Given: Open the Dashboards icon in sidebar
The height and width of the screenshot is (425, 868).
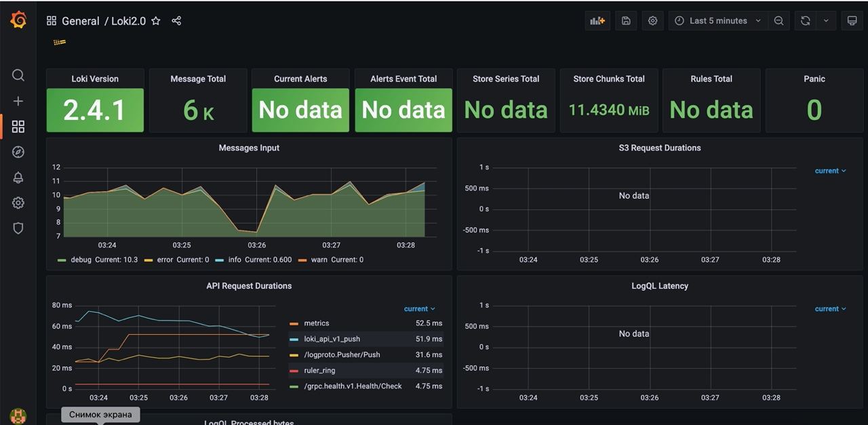Looking at the screenshot, I should tap(18, 127).
